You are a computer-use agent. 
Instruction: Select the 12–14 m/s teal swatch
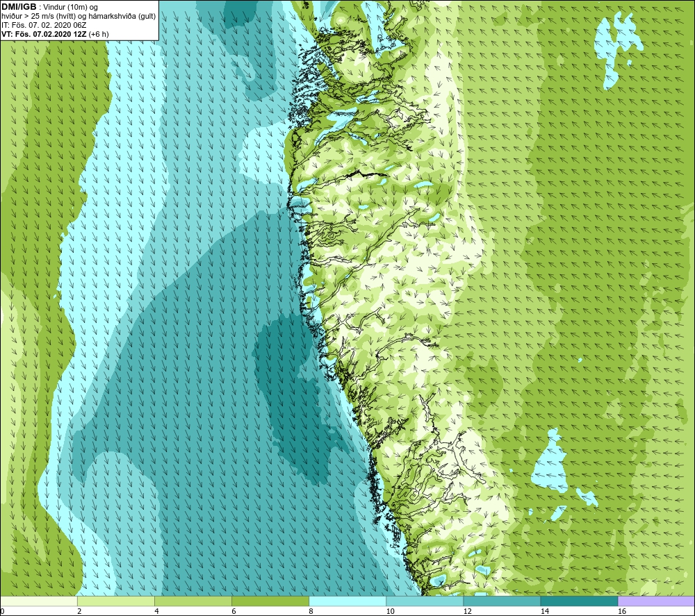(501, 601)
